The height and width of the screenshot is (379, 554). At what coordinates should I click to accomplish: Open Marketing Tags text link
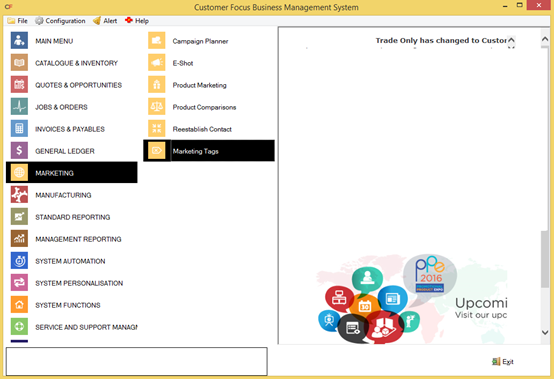coord(195,151)
